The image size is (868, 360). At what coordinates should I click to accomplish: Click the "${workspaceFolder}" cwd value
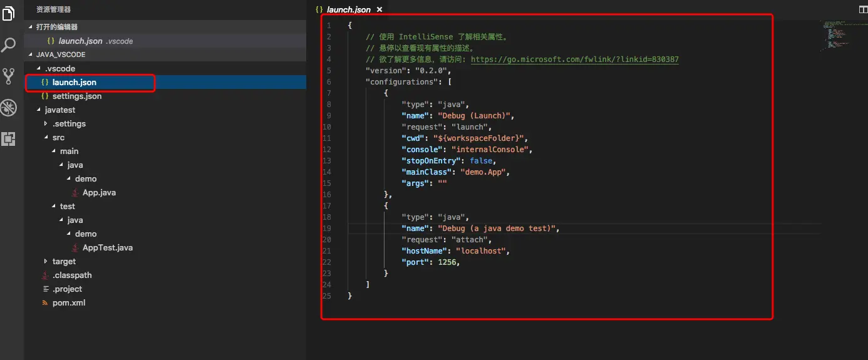click(478, 138)
